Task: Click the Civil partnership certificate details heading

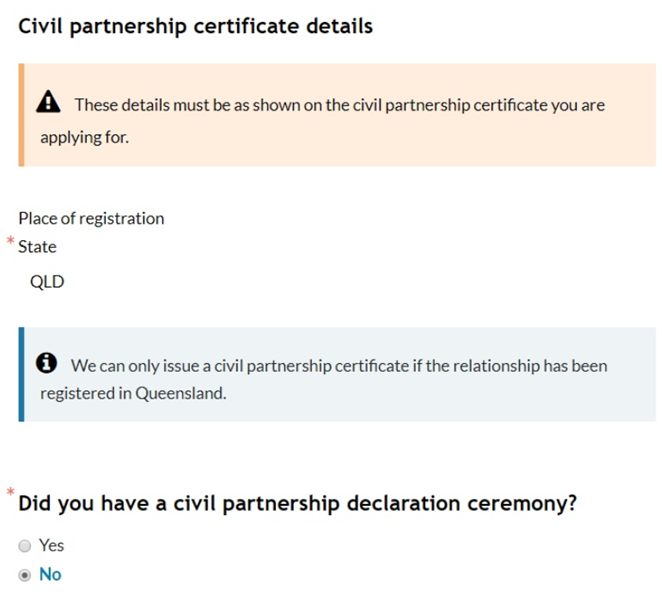Action: coord(195,26)
